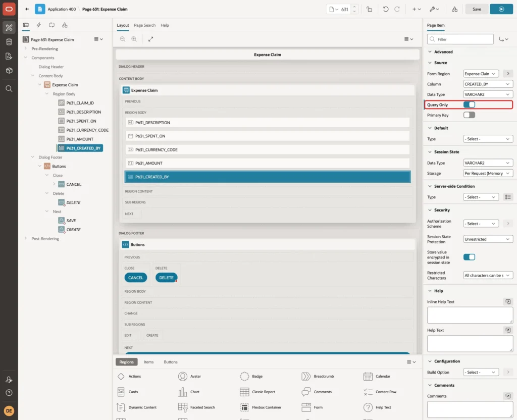Select the Regions gallery tab

click(126, 362)
